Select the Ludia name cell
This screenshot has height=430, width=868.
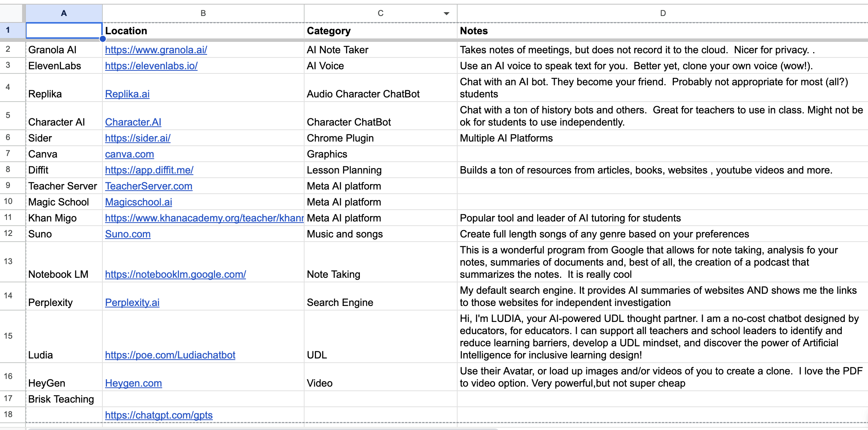pyautogui.click(x=64, y=337)
